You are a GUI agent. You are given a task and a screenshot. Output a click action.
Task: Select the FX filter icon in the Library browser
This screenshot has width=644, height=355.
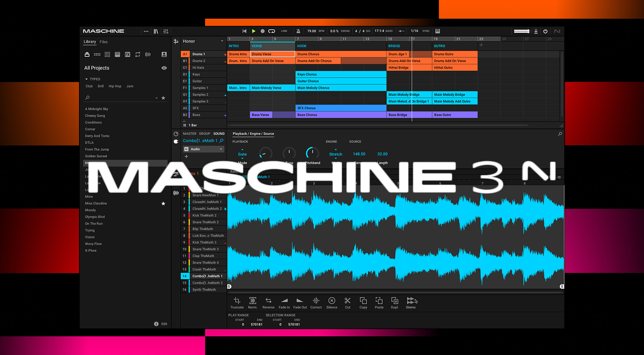click(x=127, y=54)
